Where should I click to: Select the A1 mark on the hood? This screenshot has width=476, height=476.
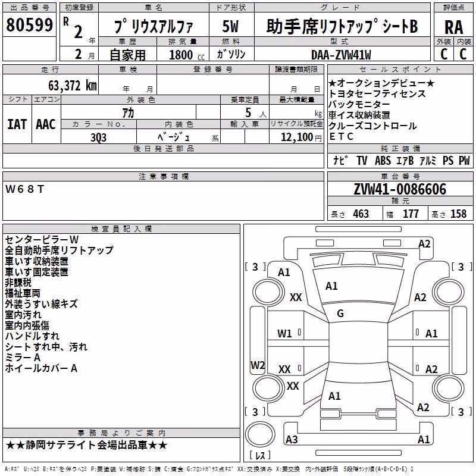click(331, 286)
